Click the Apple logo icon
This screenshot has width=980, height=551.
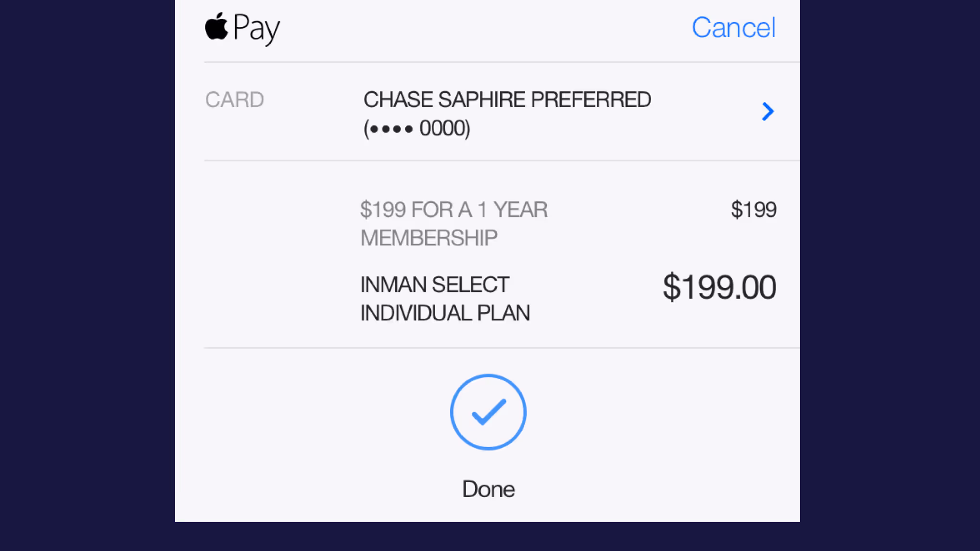tap(216, 27)
